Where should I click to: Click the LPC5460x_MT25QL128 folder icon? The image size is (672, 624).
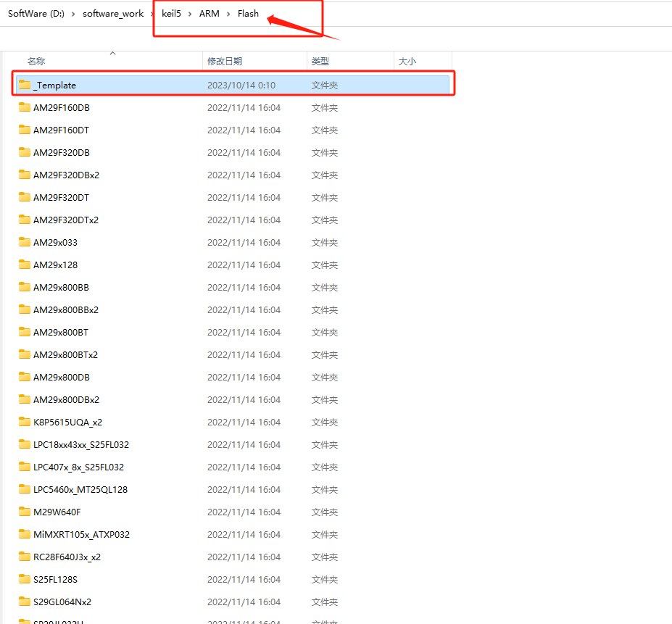25,489
